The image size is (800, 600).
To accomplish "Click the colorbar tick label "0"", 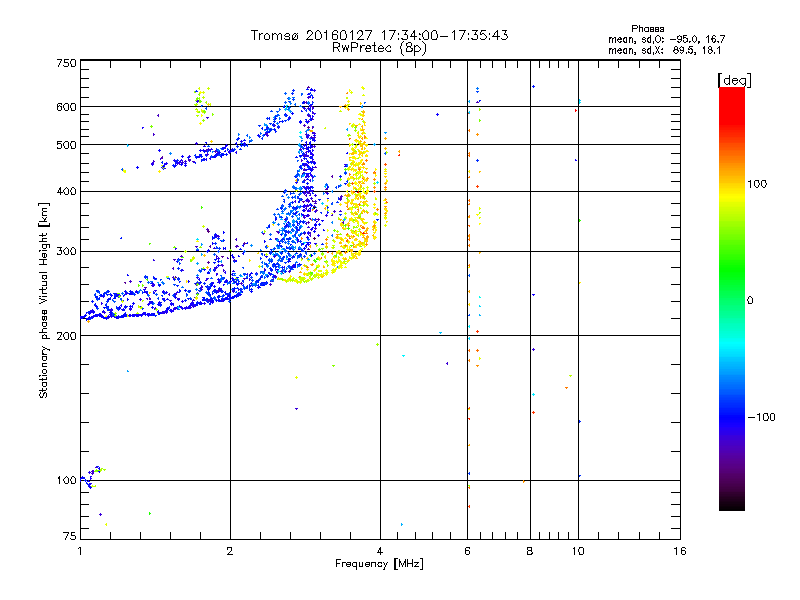I will click(x=750, y=300).
